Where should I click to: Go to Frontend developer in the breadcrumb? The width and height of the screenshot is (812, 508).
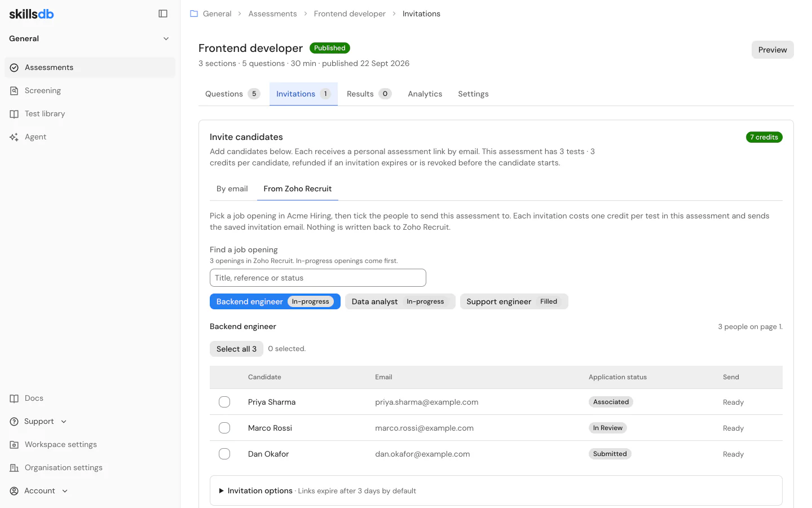click(x=350, y=14)
